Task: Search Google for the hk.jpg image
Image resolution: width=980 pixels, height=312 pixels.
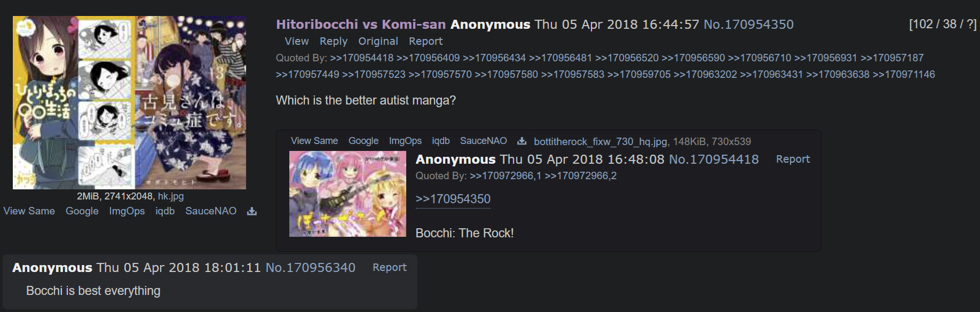Action: [x=82, y=211]
